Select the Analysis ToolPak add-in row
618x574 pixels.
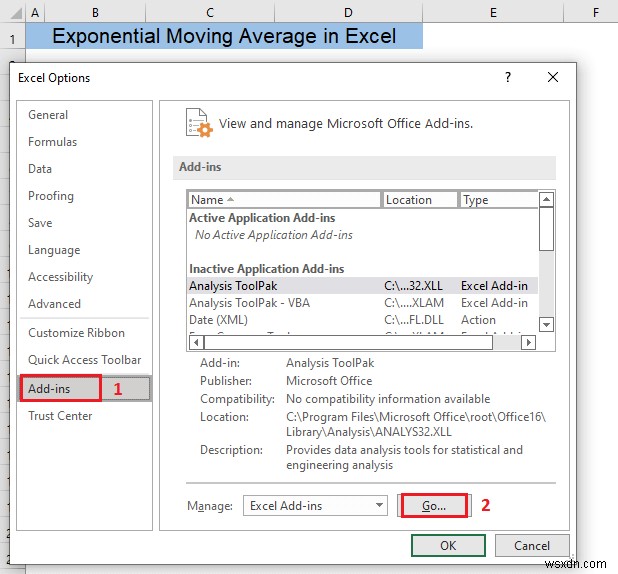363,286
